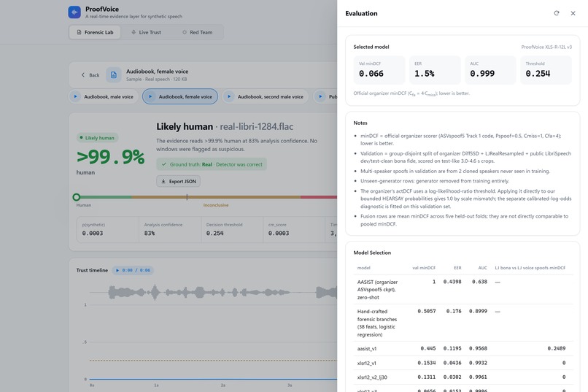Click the Decision threshold 0.254 stat
This screenshot has height=392, width=588.
click(232, 229)
